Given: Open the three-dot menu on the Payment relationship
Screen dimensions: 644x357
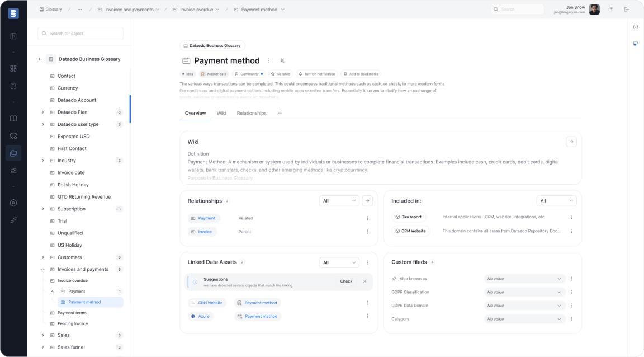Looking at the screenshot, I should 367,218.
